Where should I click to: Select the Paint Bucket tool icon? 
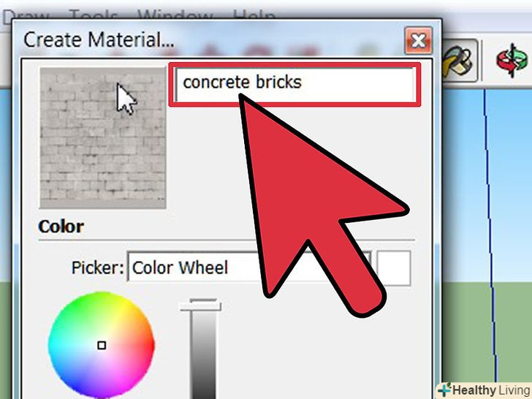click(460, 61)
